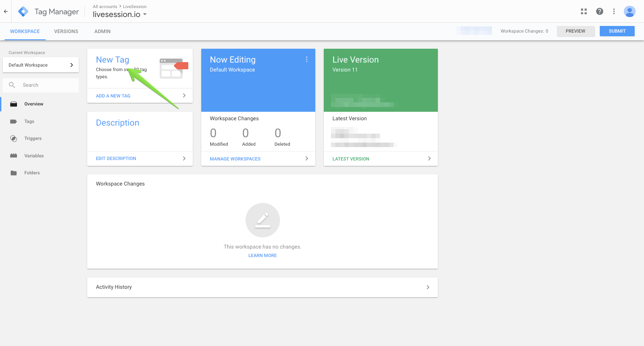Open the help question mark icon
The height and width of the screenshot is (346, 644).
tap(600, 12)
